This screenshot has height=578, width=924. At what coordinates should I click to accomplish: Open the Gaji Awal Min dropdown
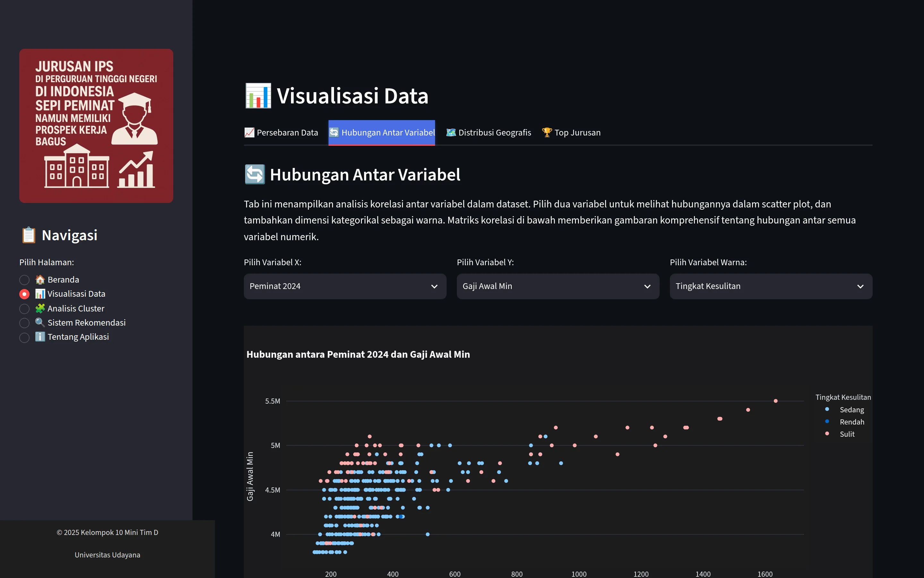558,286
